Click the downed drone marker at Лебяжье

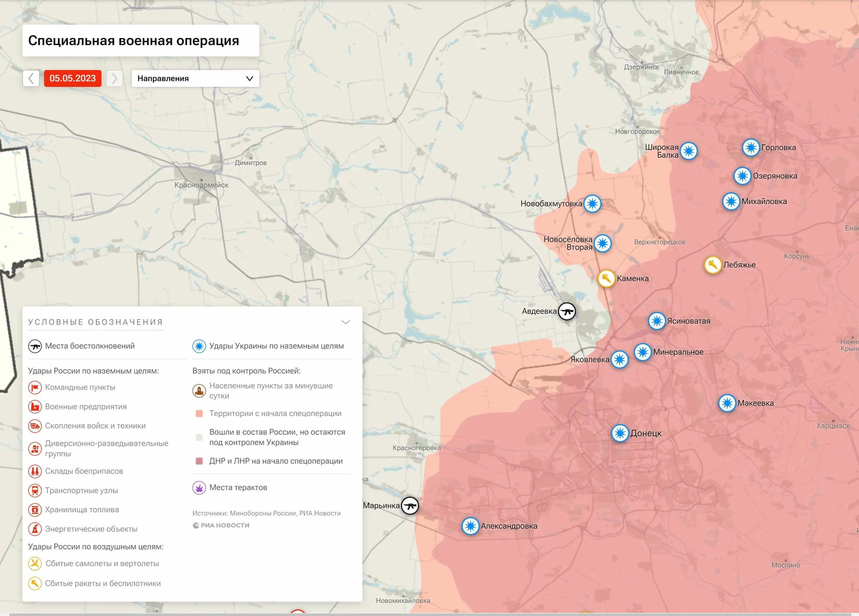[x=712, y=265]
